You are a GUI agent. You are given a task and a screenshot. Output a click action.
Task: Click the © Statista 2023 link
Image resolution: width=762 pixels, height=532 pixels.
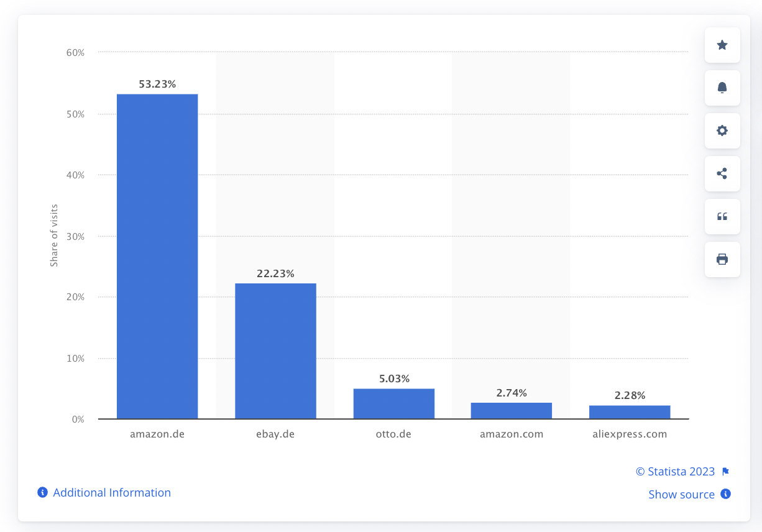675,472
